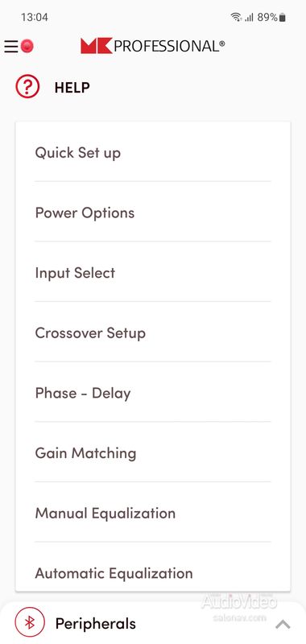Expand the Peripherals panel chevron
The width and height of the screenshot is (306, 644).
tap(283, 625)
